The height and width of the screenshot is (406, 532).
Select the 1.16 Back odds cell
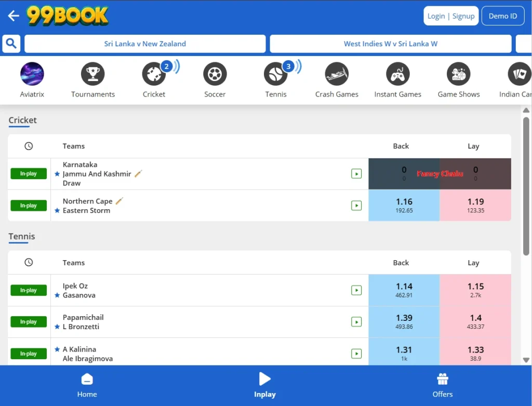[x=404, y=205]
